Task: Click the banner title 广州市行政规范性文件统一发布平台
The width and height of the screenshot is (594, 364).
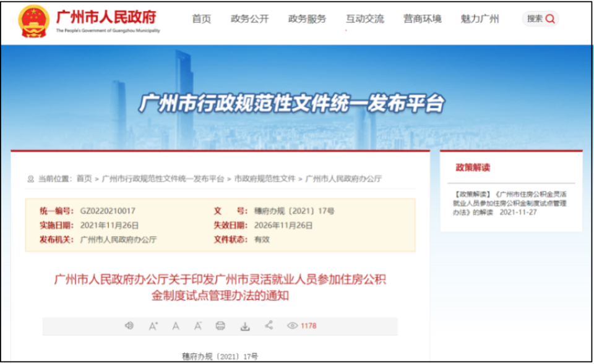Action: coord(291,103)
